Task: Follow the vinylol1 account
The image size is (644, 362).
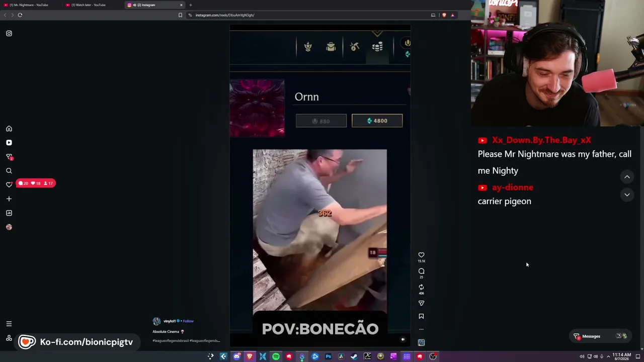Action: (188, 321)
